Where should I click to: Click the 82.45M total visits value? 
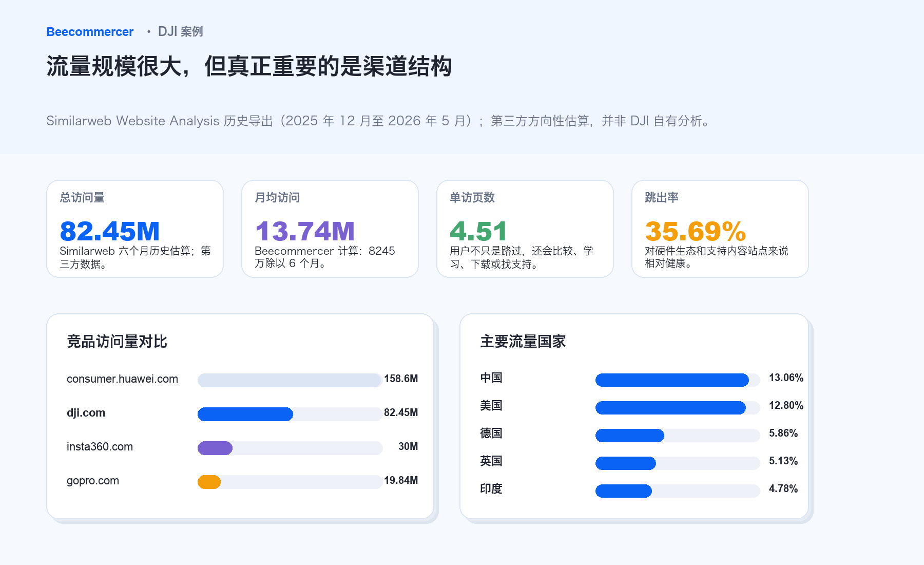[110, 231]
